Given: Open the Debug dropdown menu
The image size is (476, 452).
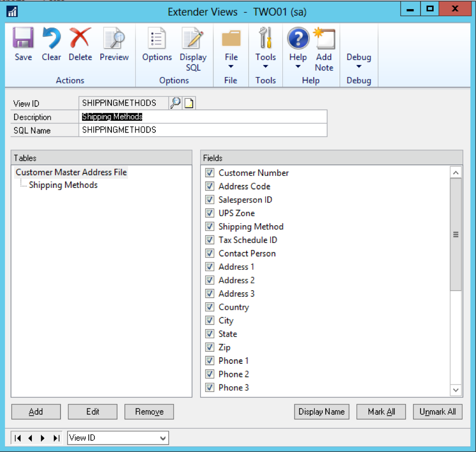Looking at the screenshot, I should click(359, 60).
